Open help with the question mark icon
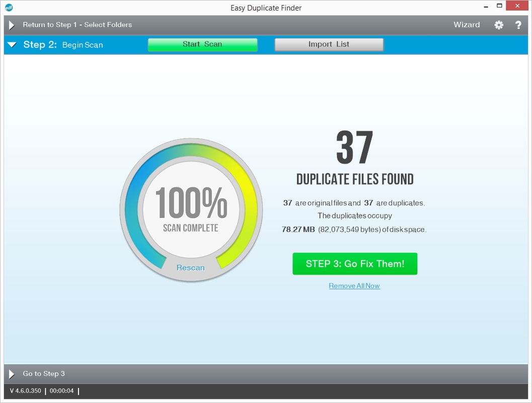This screenshot has width=532, height=403. click(x=518, y=25)
